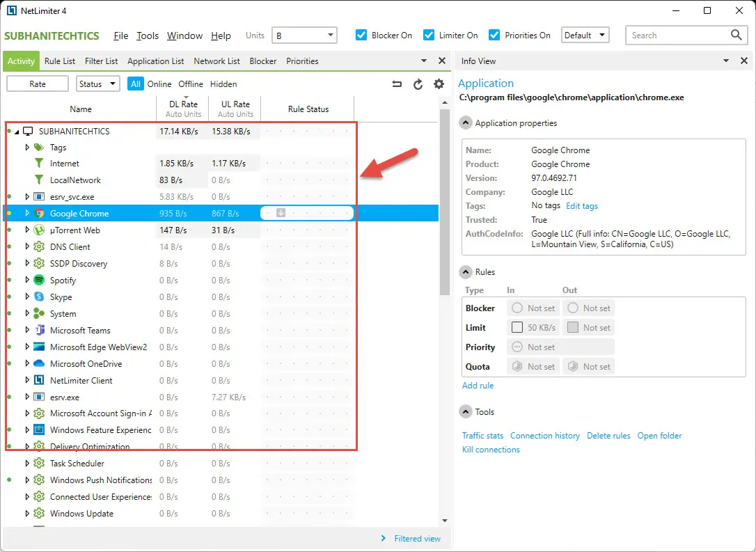Image resolution: width=756 pixels, height=552 pixels.
Task: Click the µTorrent Web app icon
Action: tap(39, 230)
